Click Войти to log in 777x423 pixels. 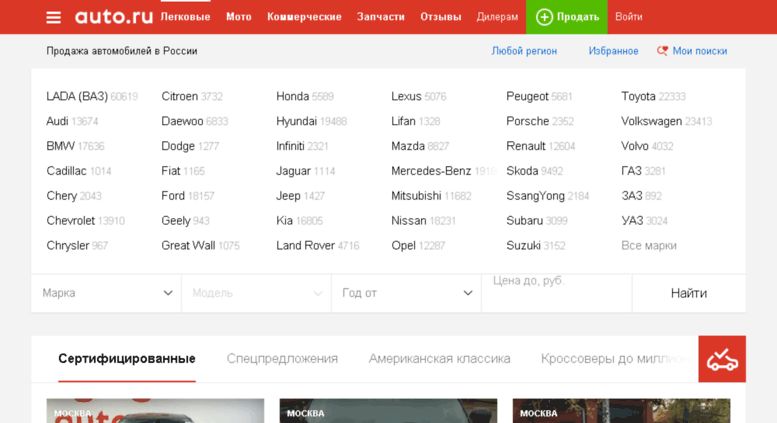(628, 17)
